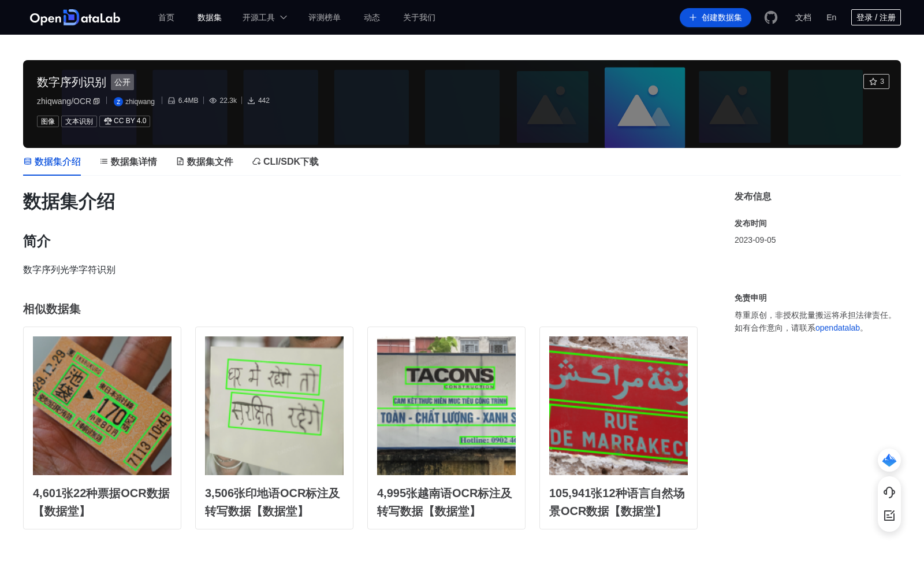Open the CC BY 4.0 license tag

(x=125, y=121)
